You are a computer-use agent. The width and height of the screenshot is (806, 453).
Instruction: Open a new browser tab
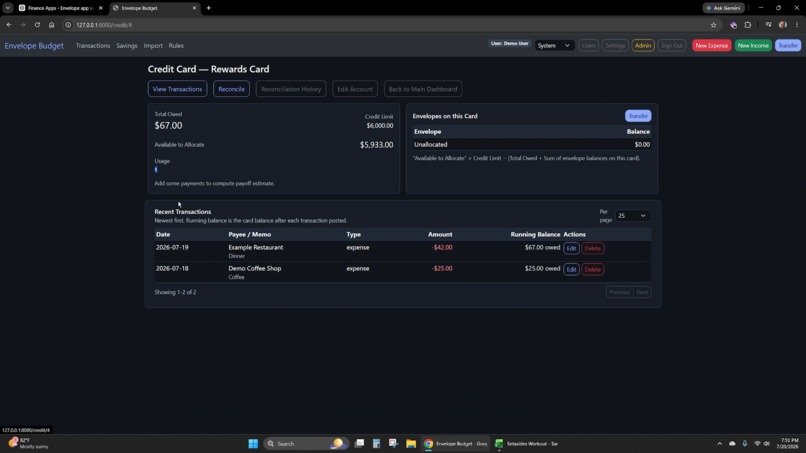click(x=208, y=8)
